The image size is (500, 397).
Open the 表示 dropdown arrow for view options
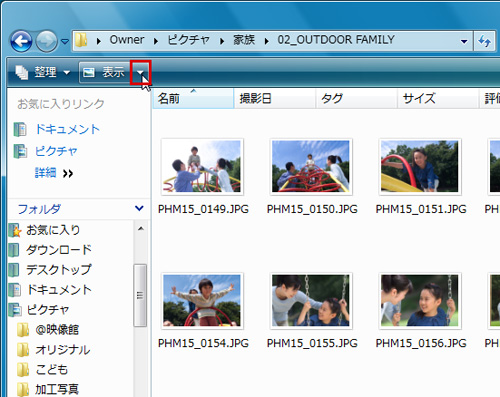tap(140, 72)
